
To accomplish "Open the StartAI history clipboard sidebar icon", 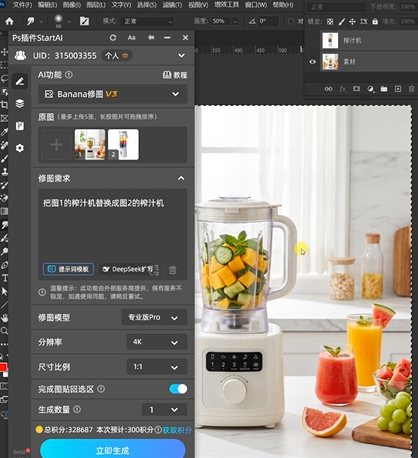I will pos(20,126).
